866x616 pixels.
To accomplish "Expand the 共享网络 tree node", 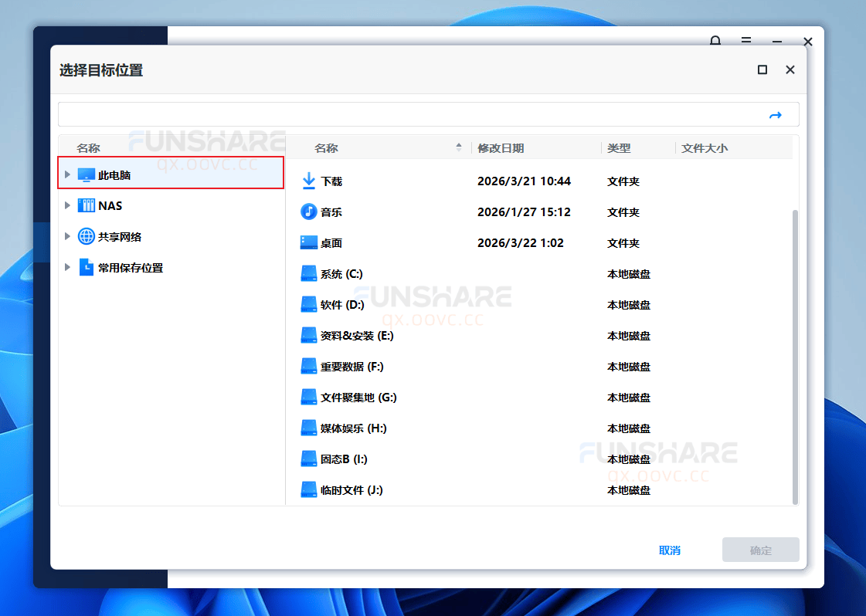I will (66, 236).
